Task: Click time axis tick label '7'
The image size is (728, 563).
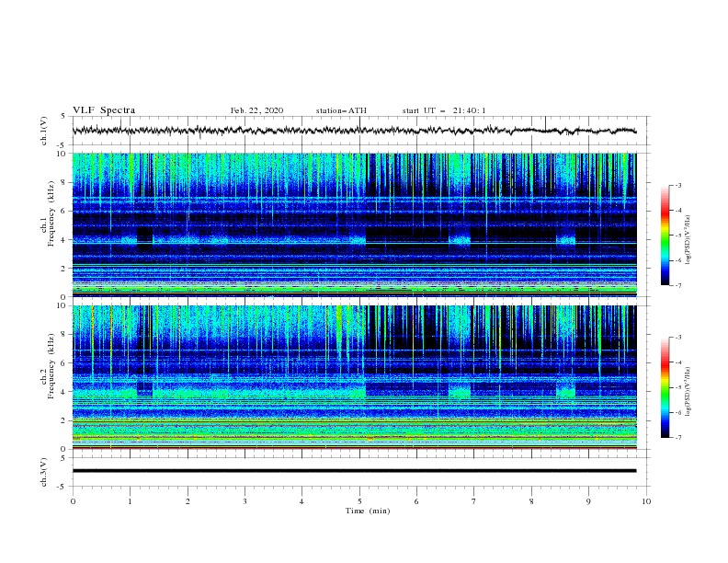Action: [474, 501]
